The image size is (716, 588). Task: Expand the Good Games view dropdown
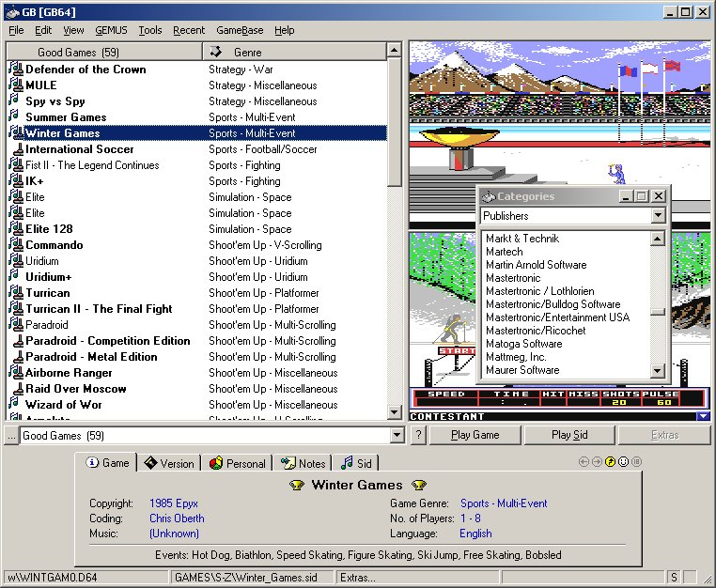pyautogui.click(x=397, y=436)
